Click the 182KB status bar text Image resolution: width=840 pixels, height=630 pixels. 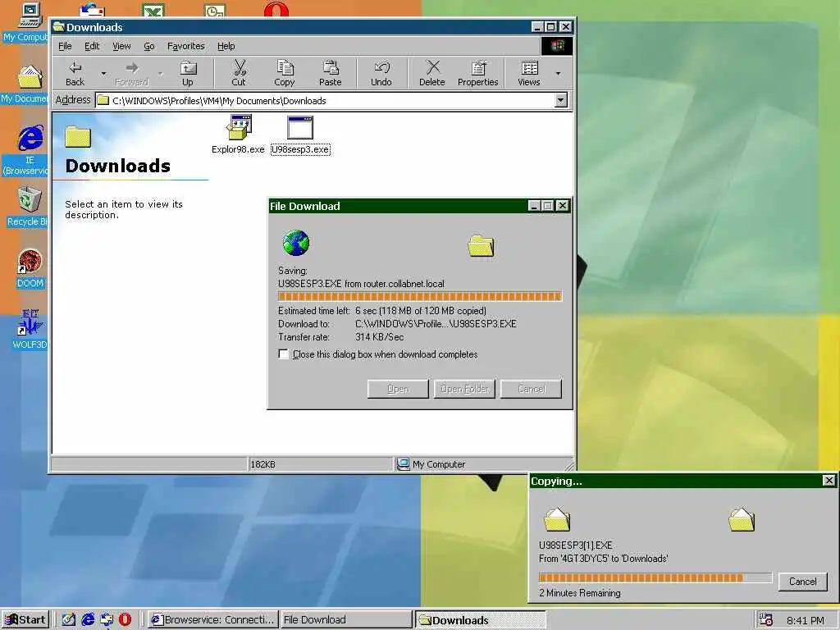[x=262, y=464]
